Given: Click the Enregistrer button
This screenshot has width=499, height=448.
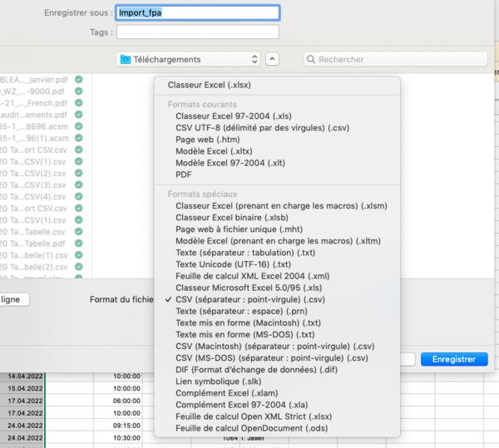Looking at the screenshot, I should 454,359.
